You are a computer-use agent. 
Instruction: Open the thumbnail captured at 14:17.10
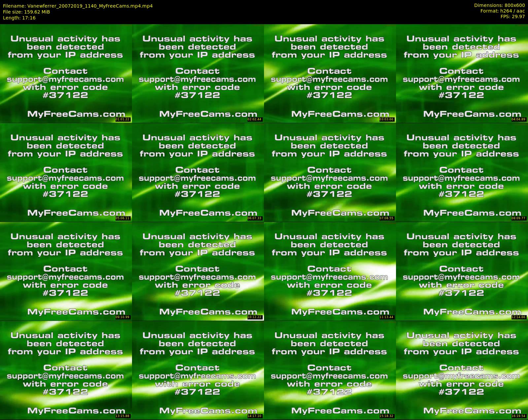198,370
